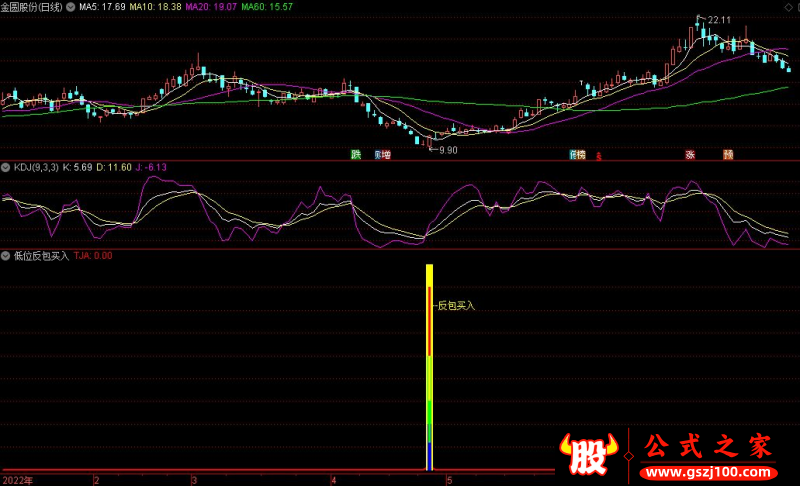Click the small red $ marker icon

(598, 157)
